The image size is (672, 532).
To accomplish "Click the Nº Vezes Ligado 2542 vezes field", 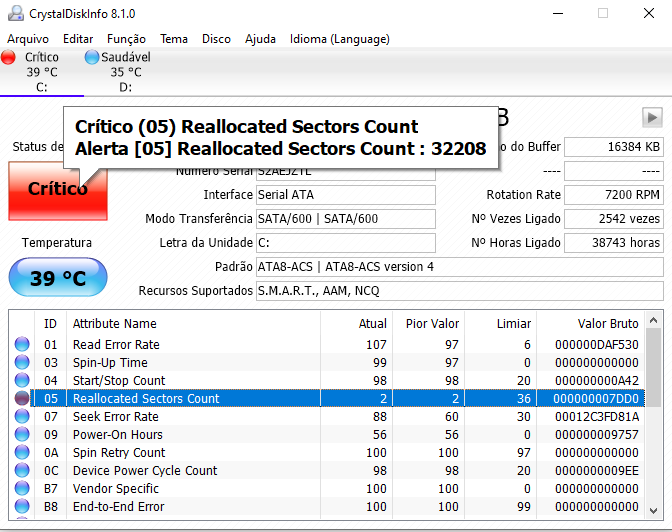I will click(614, 219).
